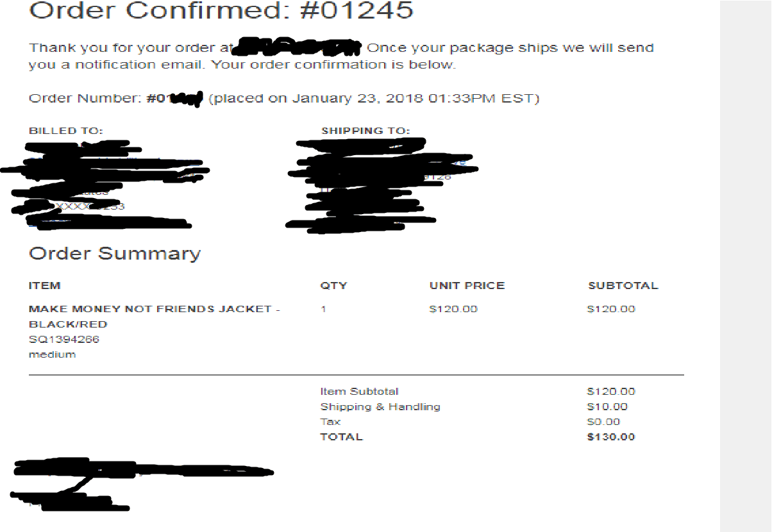The image size is (772, 532).
Task: Click the Order Summary heading
Action: [x=115, y=253]
